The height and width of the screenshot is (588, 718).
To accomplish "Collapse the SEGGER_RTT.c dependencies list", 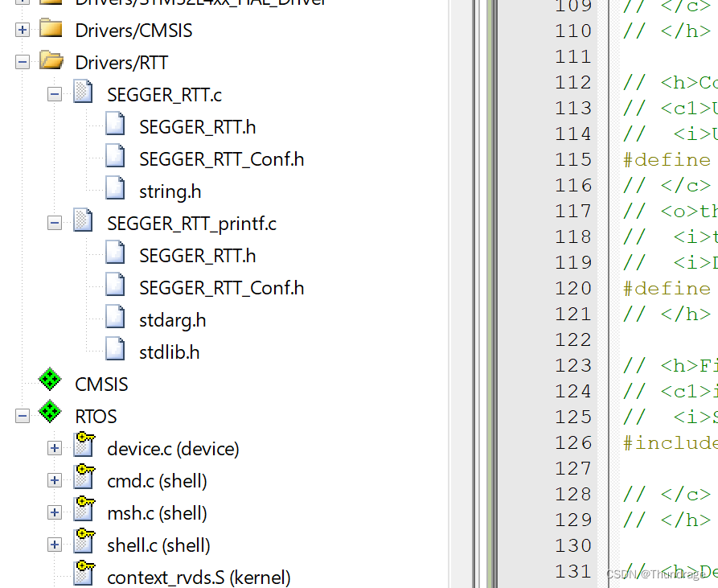I will 54,93.
